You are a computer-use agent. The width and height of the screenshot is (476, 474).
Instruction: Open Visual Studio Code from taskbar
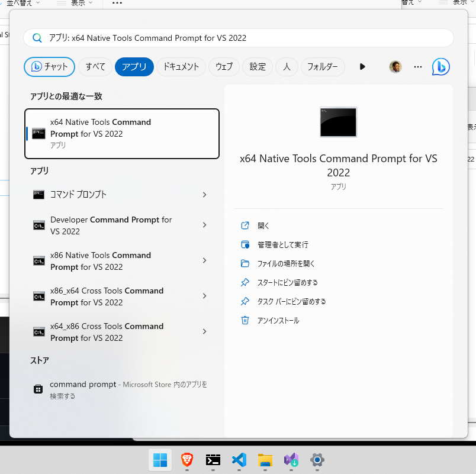point(239,460)
